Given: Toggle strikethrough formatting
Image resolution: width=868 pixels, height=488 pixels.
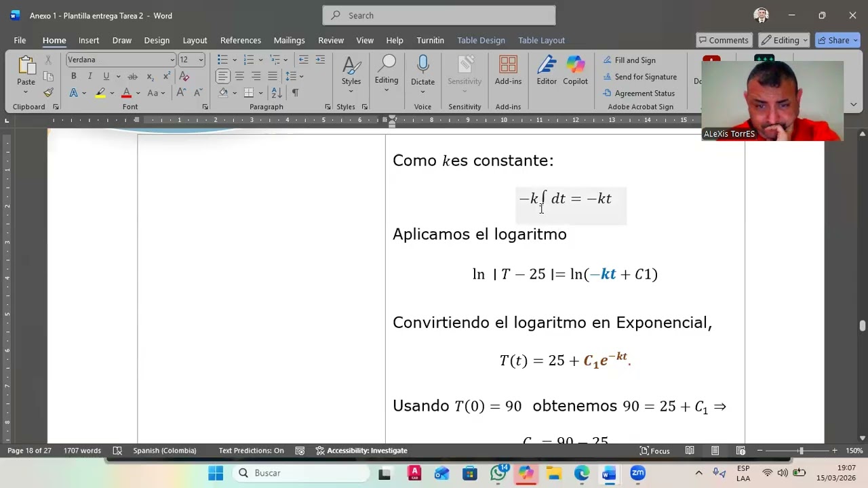Looking at the screenshot, I should click(132, 76).
